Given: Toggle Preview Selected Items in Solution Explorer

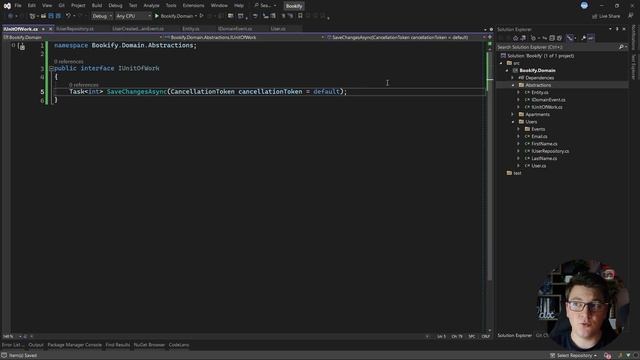Looking at the screenshot, I should (x=591, y=38).
